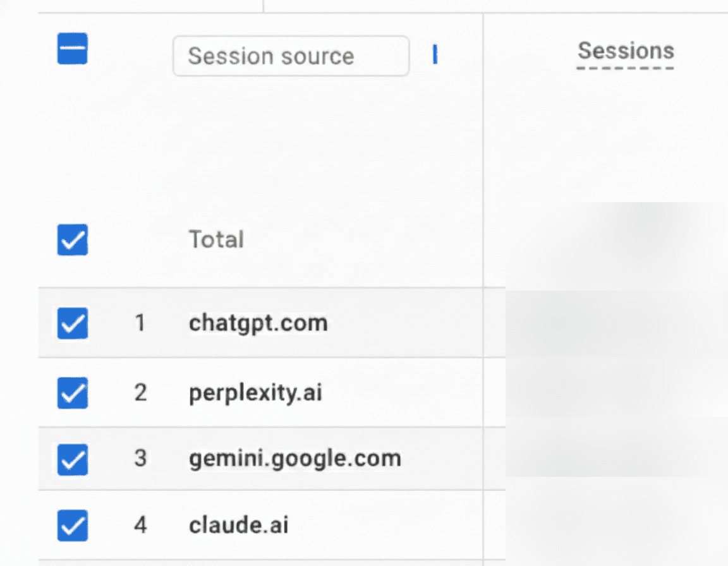728x566 pixels.
Task: Select the gemini.google.com source label
Action: click(x=294, y=459)
